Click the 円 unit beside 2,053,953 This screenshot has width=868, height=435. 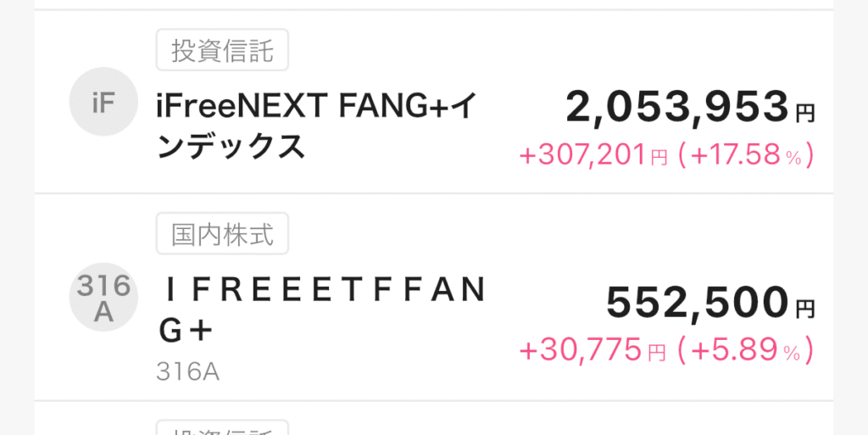coord(805,113)
